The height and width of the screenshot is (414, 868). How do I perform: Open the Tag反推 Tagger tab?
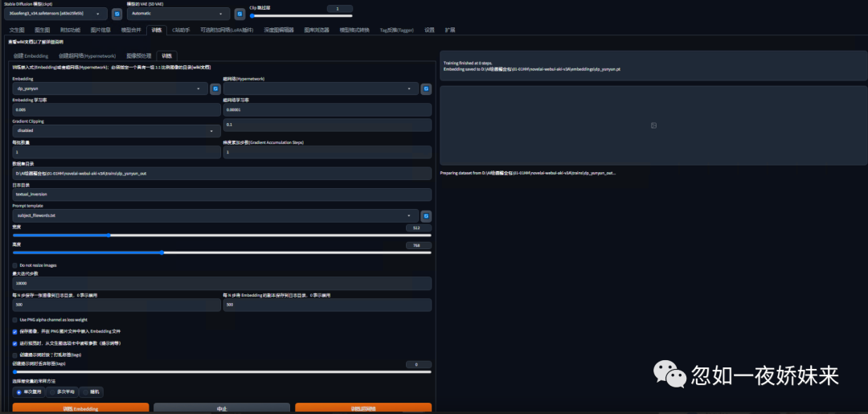coord(397,30)
